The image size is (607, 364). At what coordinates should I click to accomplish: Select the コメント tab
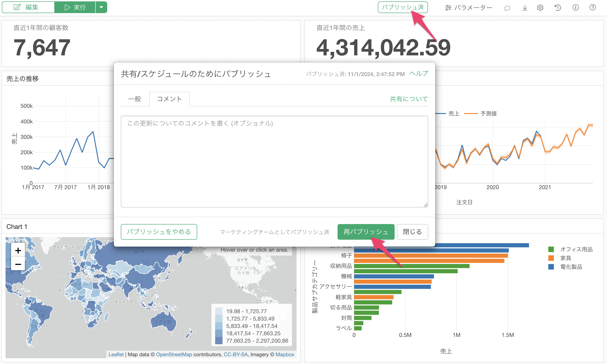pyautogui.click(x=169, y=99)
